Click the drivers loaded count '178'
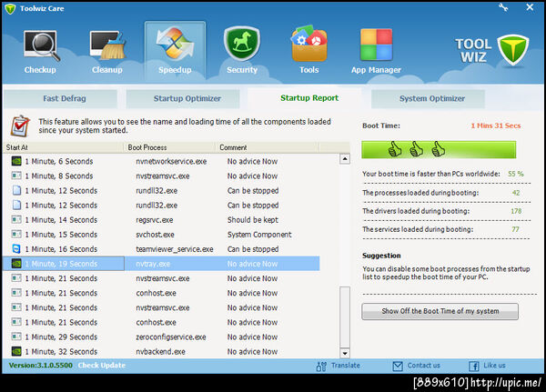Screen dimensions: 546x392 point(516,211)
